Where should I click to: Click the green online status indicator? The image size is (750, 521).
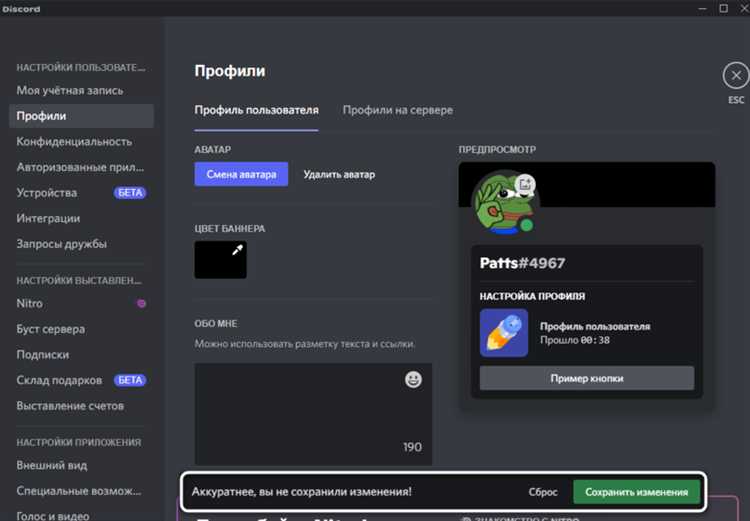click(x=527, y=225)
